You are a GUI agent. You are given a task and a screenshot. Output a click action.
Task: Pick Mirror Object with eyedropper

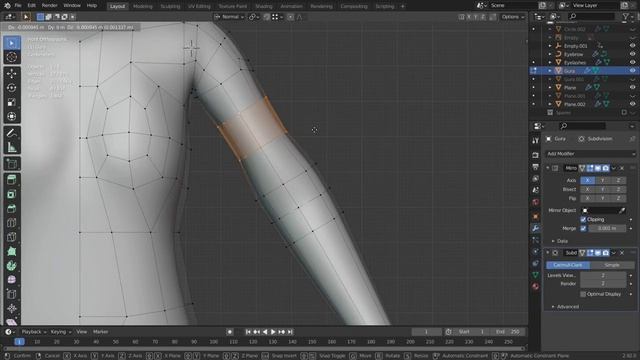pyautogui.click(x=622, y=210)
